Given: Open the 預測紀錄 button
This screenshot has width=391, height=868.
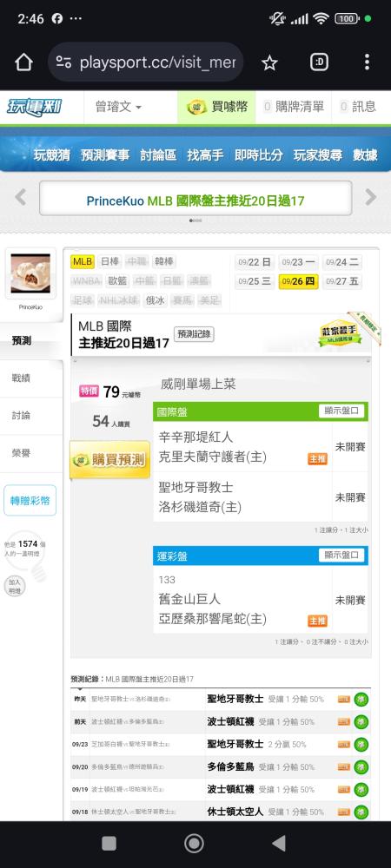Looking at the screenshot, I should tap(194, 334).
